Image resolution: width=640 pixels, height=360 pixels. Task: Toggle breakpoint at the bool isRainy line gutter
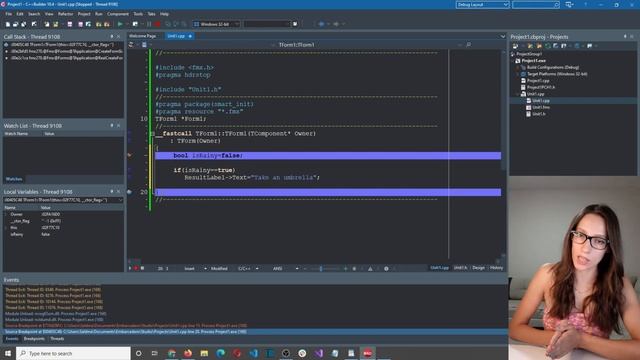129,156
